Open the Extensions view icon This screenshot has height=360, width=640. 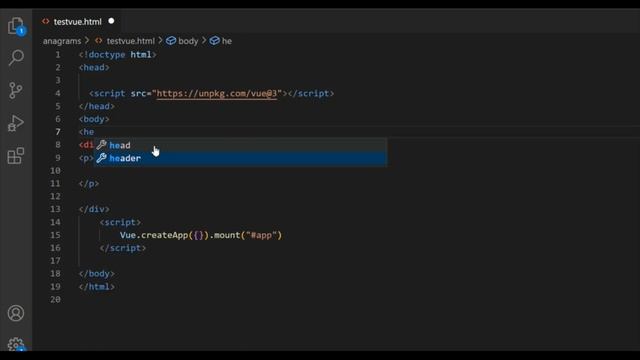pos(16,156)
